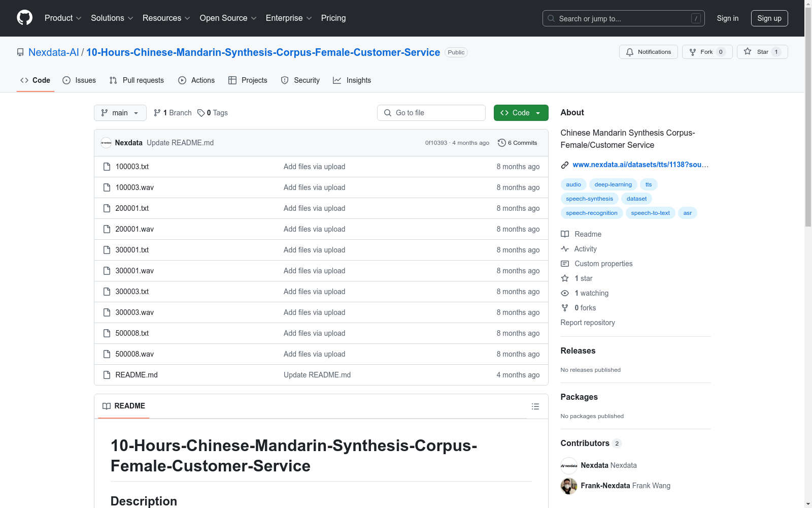This screenshot has width=812, height=508.
Task: Click the dataset topic tag
Action: (636, 199)
